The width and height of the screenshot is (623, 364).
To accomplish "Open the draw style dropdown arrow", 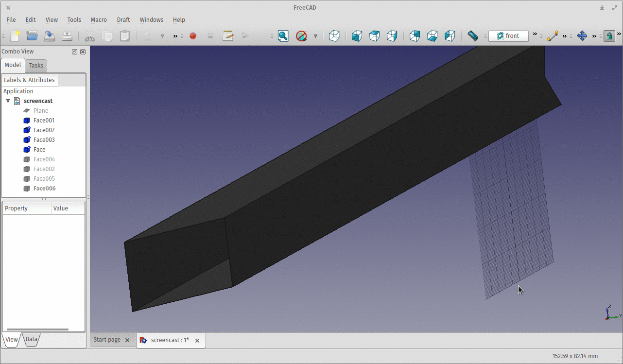I will [x=315, y=36].
